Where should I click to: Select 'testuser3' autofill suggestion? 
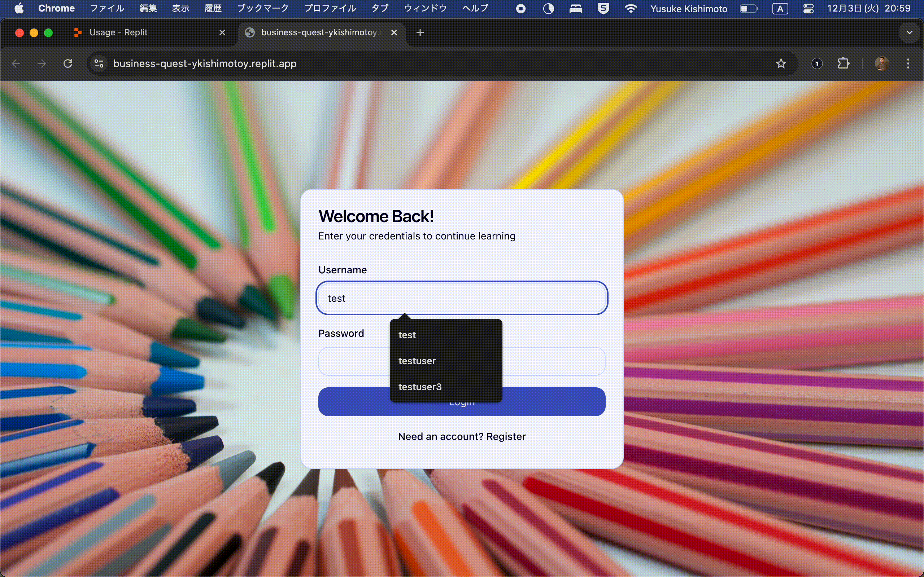pyautogui.click(x=420, y=387)
